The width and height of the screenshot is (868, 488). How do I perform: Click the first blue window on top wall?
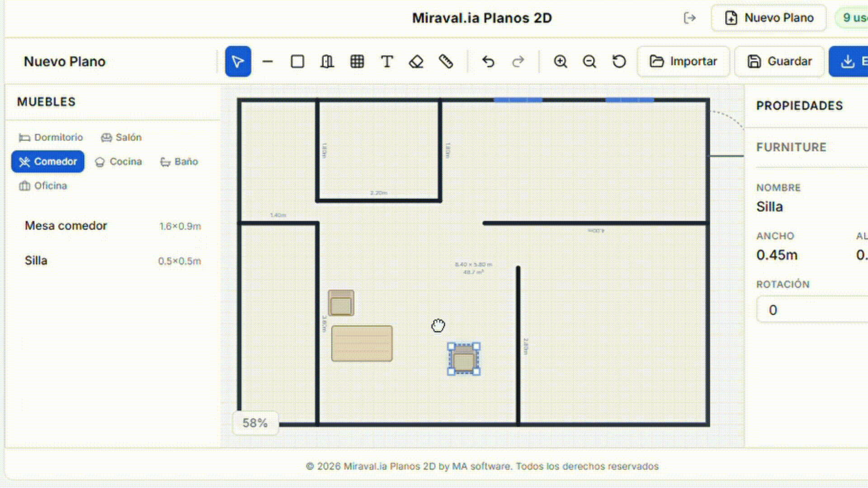point(518,99)
